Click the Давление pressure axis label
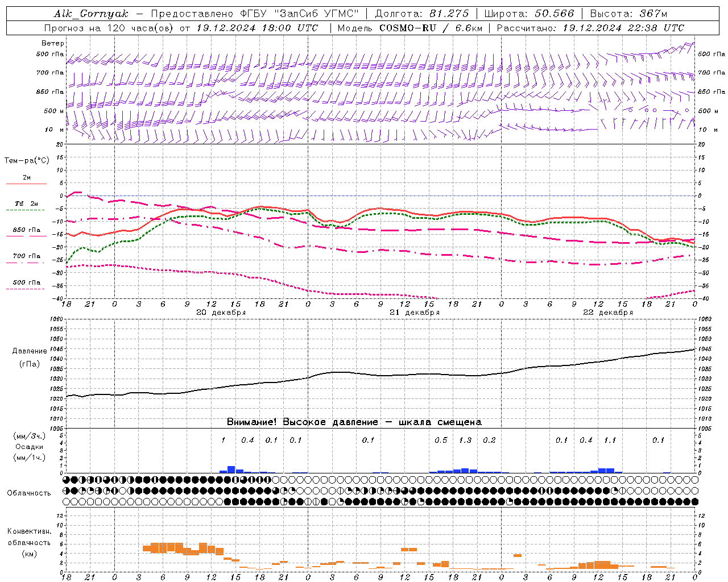Image resolution: width=728 pixels, height=582 pixels. point(30,351)
